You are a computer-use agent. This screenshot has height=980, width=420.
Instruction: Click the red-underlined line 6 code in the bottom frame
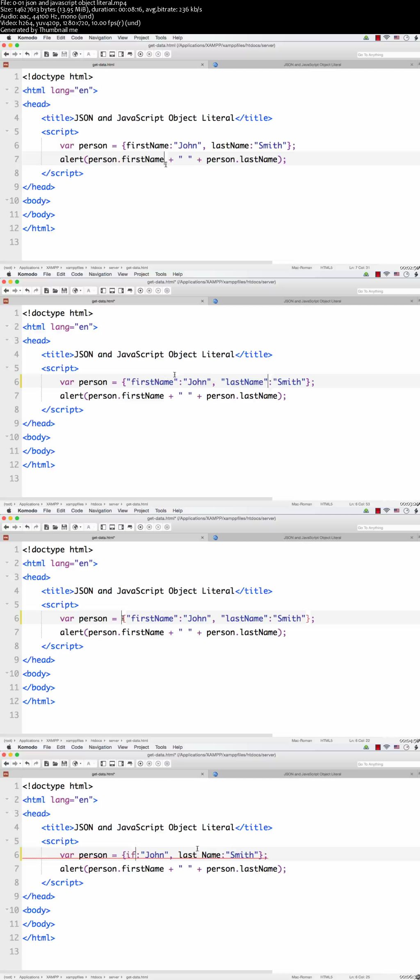164,855
